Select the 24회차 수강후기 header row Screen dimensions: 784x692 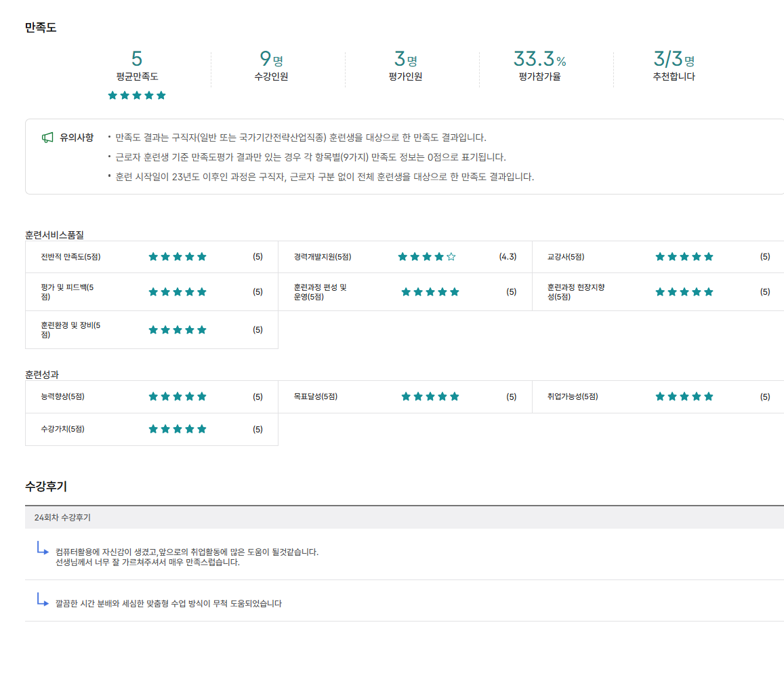pyautogui.click(x=404, y=517)
